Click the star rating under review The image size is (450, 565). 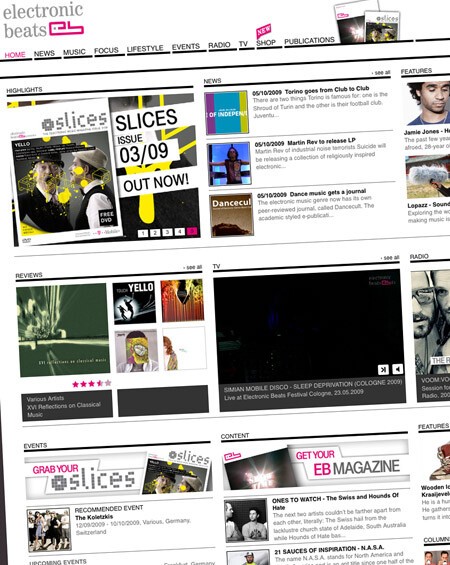click(92, 384)
